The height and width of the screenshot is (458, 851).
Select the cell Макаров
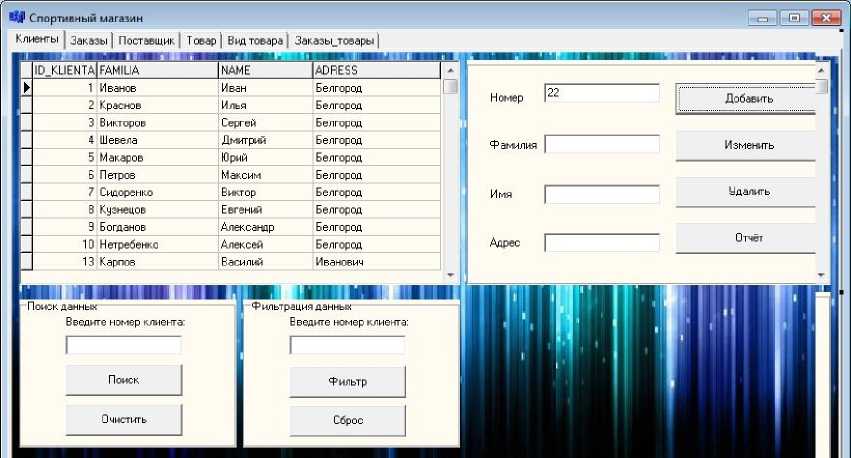tap(157, 157)
